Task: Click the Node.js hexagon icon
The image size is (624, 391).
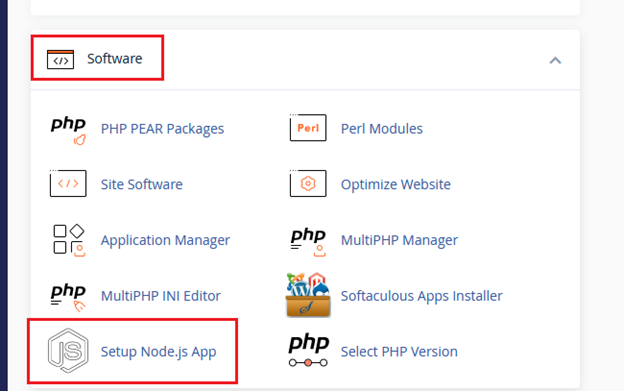Action: tap(68, 350)
